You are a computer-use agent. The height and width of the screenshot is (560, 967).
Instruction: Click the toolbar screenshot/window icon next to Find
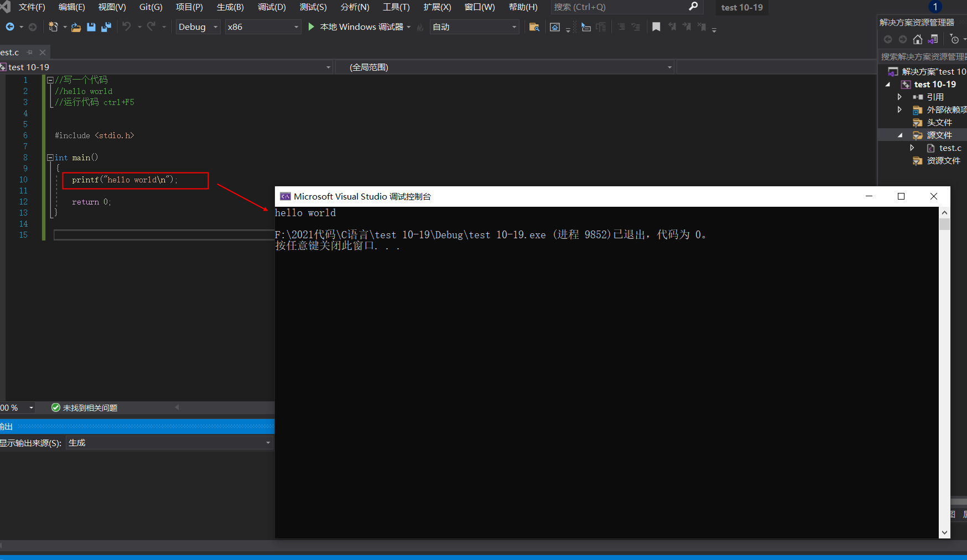pyautogui.click(x=555, y=27)
